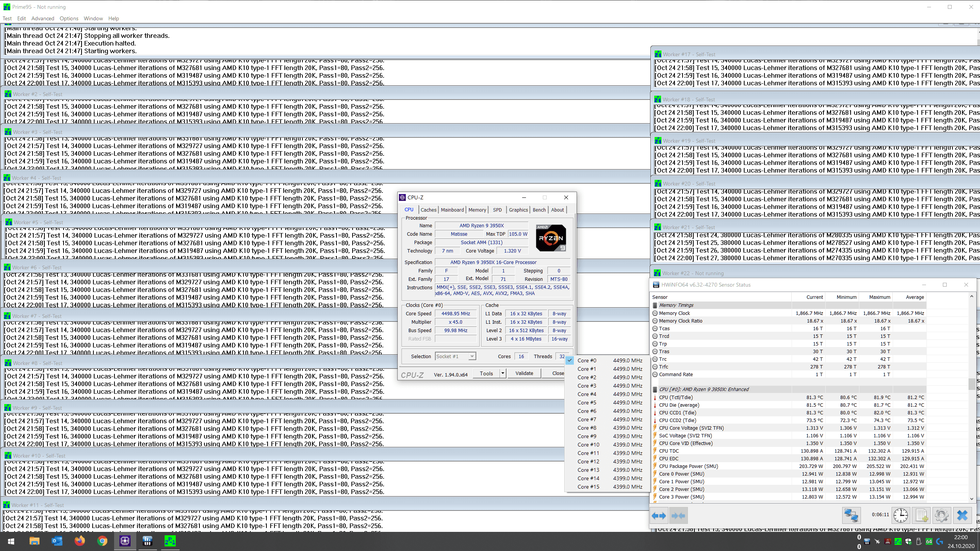Switch to CPU-Z Memory tab
980x551 pixels.
point(477,210)
